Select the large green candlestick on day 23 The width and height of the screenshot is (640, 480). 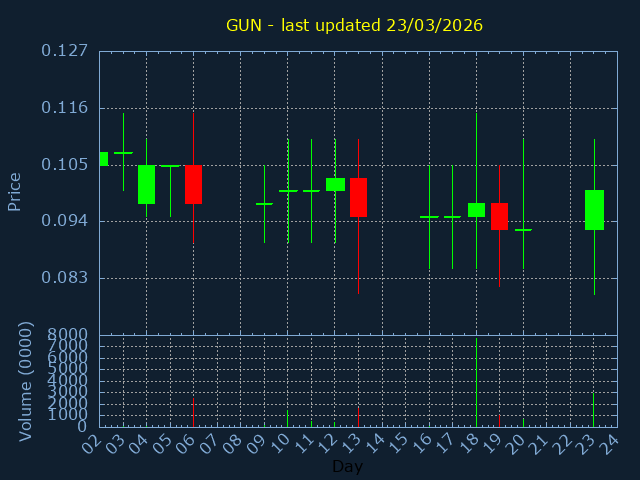pyautogui.click(x=594, y=210)
